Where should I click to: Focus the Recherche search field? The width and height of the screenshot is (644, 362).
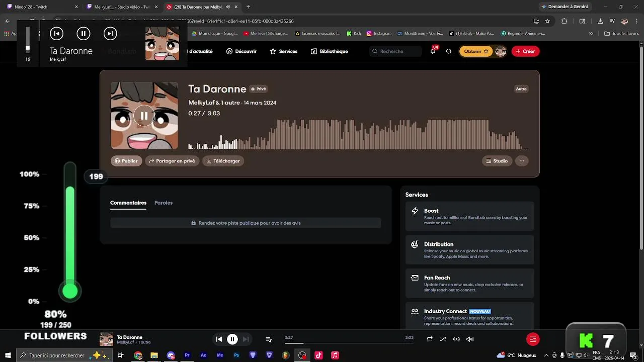click(x=396, y=51)
